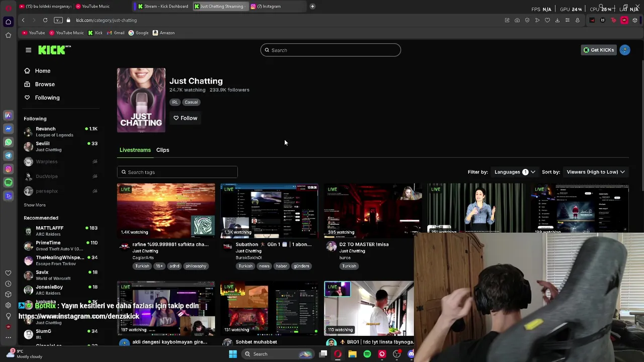Screen dimensions: 644x362
Task: Open browser easy setup sliders icon
Action: point(568,20)
